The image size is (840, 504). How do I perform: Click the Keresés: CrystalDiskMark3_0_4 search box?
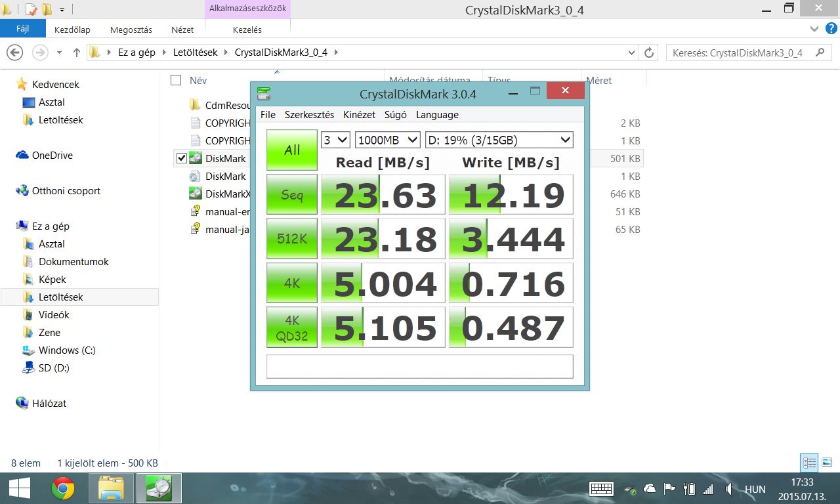749,52
